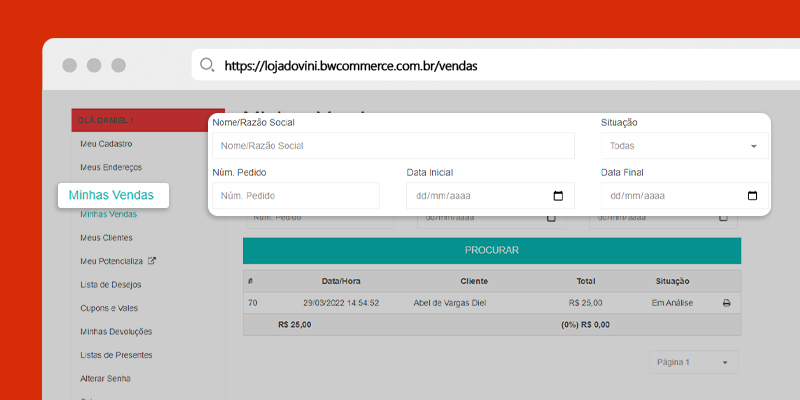Open the Data Inicial calendar picker icon
Viewport: 800px width, 400px height.
pos(558,196)
